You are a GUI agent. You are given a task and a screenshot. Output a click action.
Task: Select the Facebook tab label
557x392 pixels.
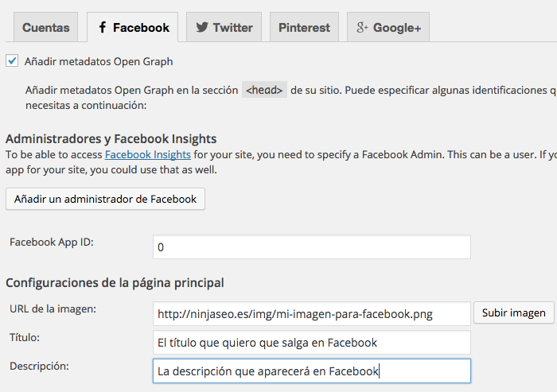pos(141,28)
